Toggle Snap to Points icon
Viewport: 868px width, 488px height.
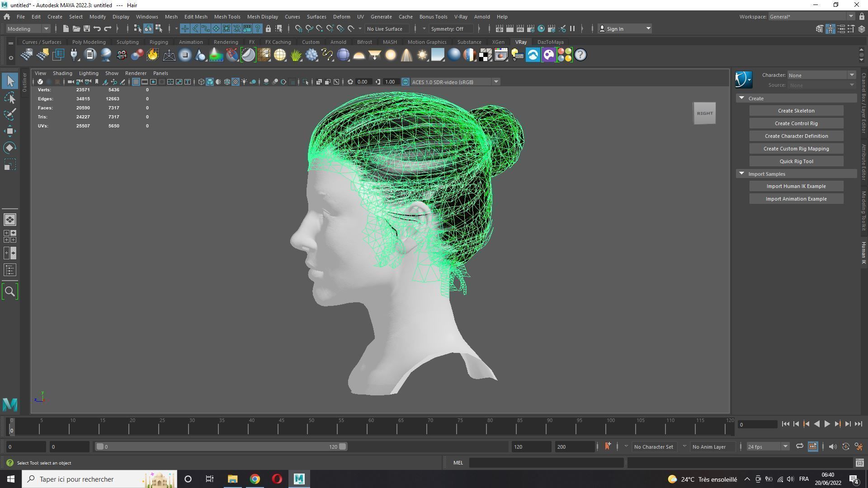[x=320, y=28]
